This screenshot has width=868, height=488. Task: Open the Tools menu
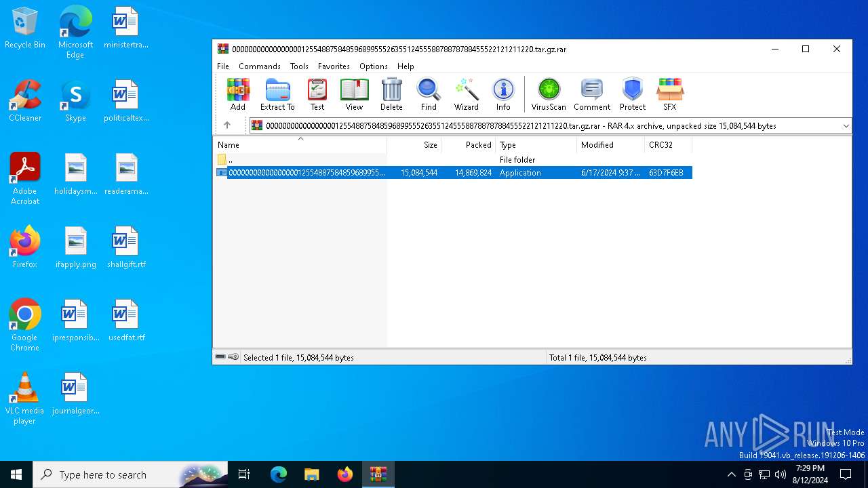(x=299, y=66)
